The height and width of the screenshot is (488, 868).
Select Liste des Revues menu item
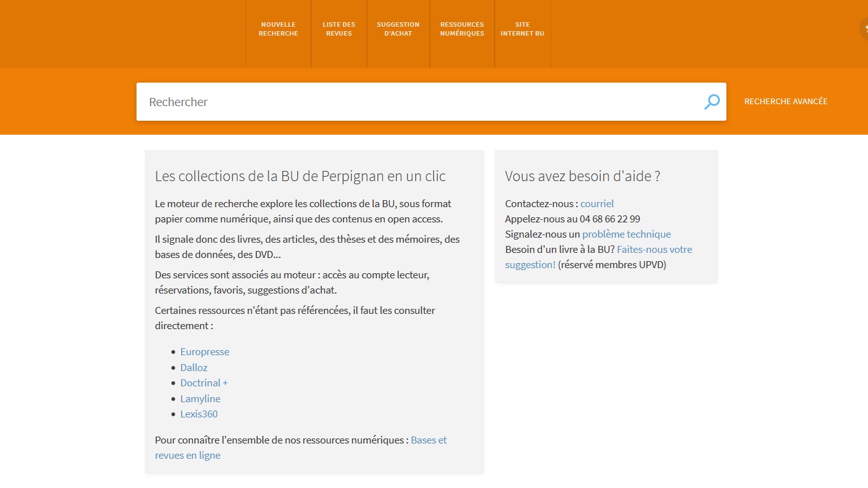339,29
